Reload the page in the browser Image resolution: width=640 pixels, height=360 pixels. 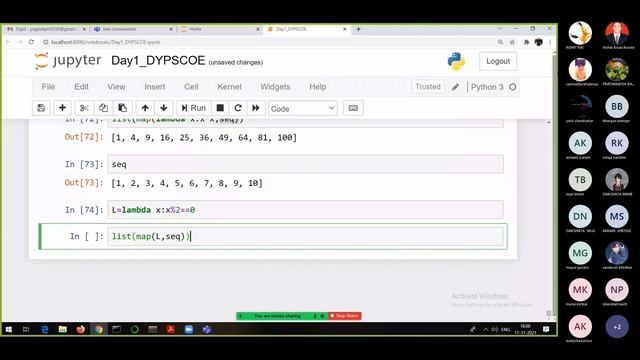click(x=31, y=42)
